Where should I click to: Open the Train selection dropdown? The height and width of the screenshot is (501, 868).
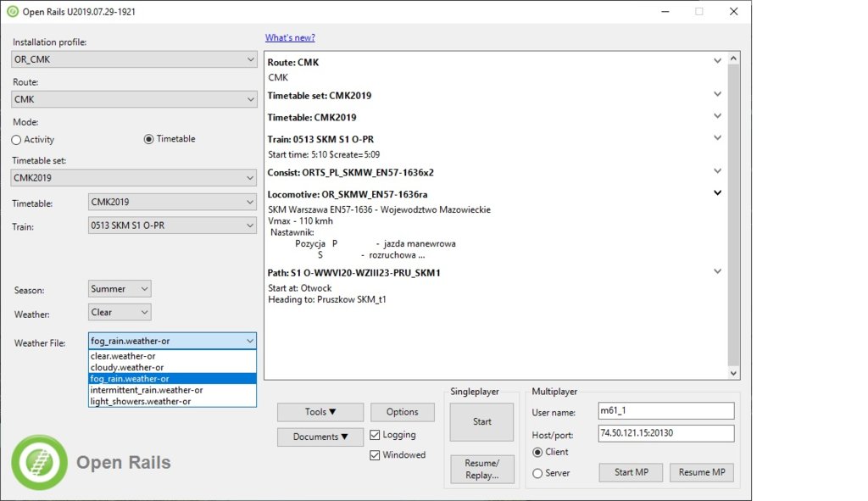click(x=172, y=225)
